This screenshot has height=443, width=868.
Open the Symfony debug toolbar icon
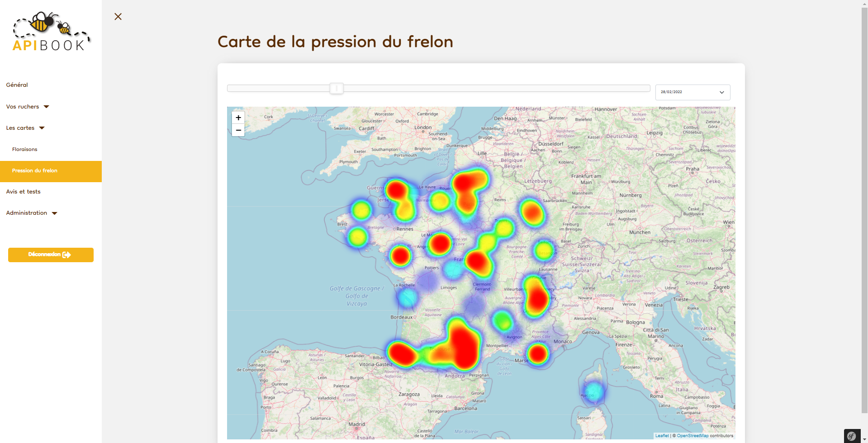852,436
